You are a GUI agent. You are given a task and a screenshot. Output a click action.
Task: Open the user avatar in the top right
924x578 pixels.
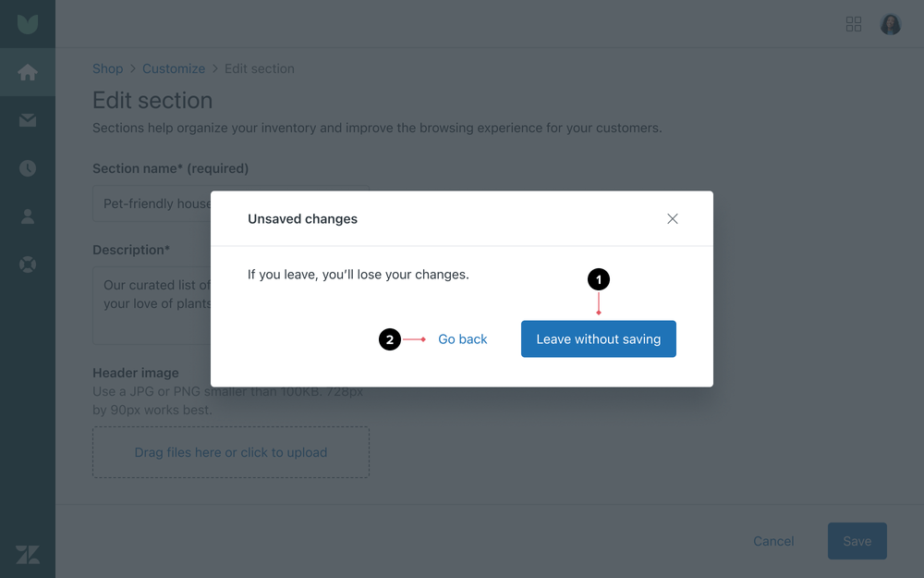click(x=890, y=24)
